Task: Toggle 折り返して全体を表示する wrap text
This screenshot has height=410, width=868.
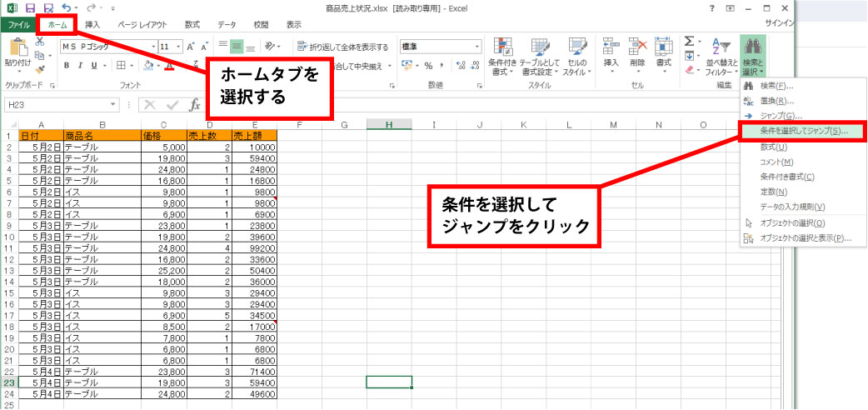Action: click(x=342, y=47)
